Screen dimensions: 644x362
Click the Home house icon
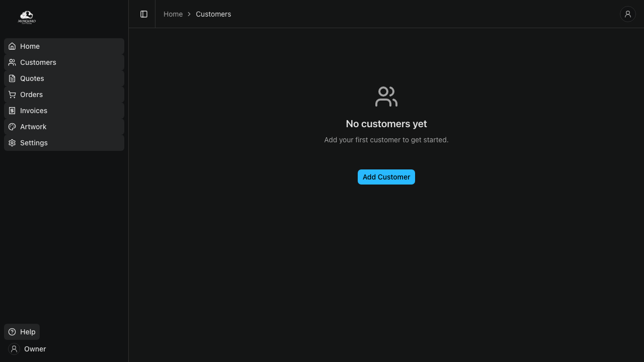[12, 46]
